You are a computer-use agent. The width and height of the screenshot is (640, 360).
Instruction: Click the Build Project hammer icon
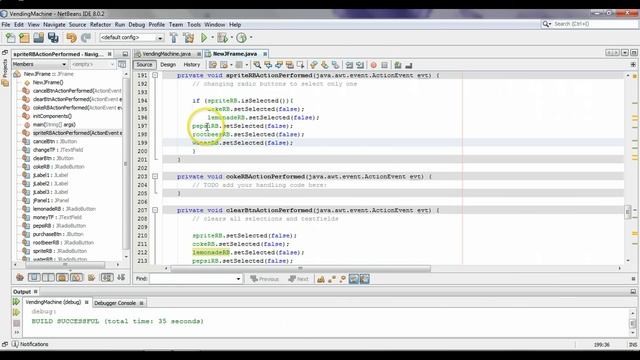174,38
